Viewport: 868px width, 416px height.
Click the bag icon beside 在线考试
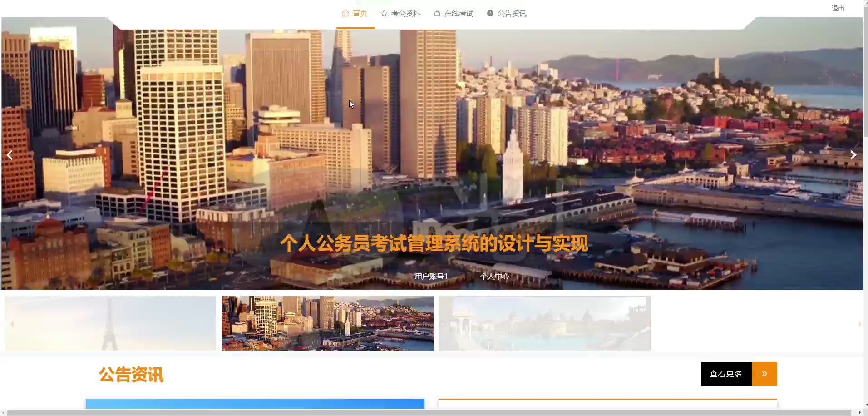pos(437,13)
